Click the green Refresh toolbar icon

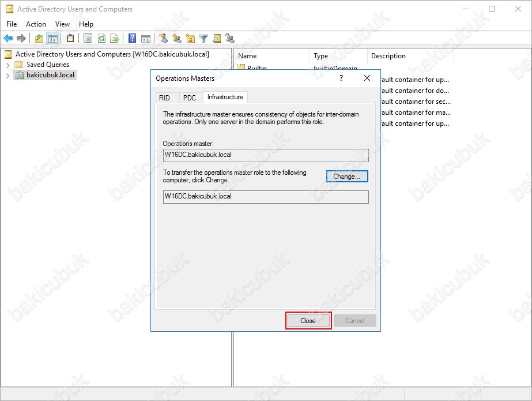coord(102,38)
